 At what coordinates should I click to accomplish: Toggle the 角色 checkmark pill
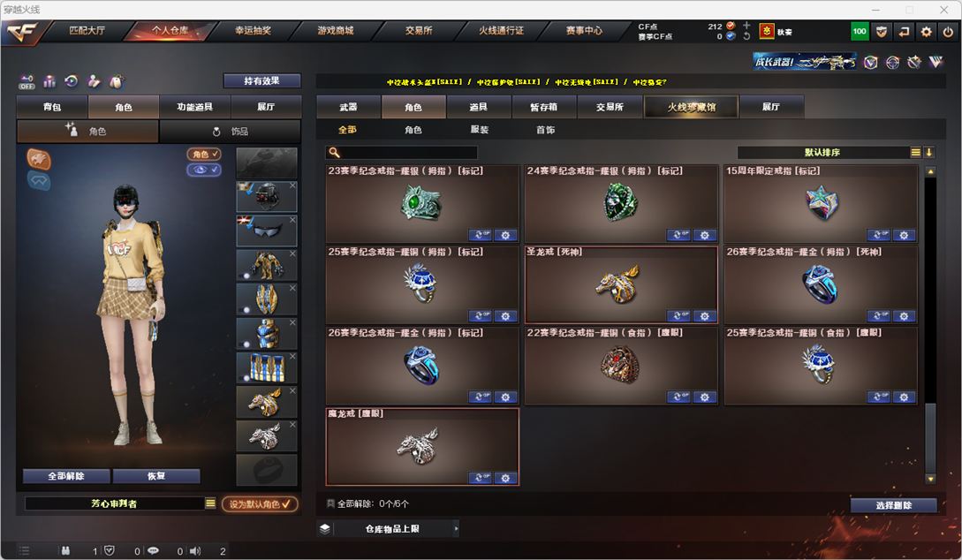click(x=204, y=154)
